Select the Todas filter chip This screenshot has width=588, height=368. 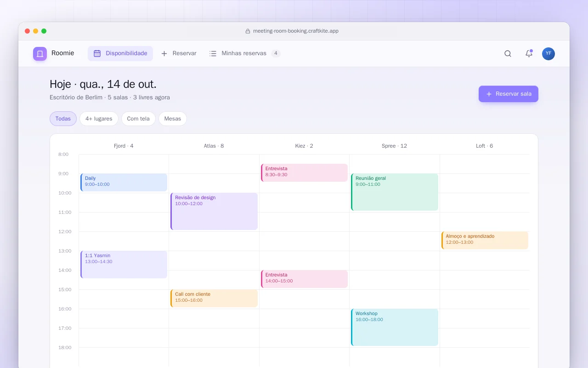63,119
